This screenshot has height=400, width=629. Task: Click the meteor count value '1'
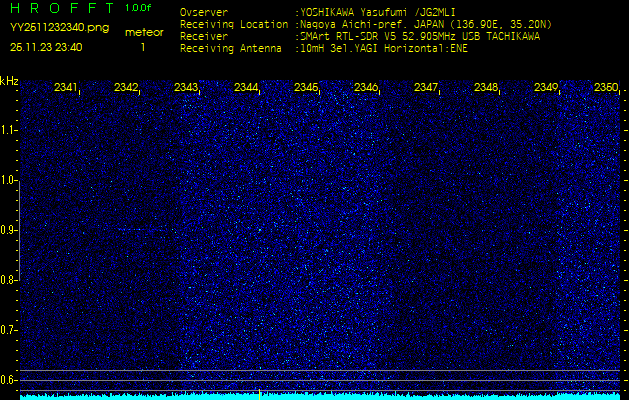click(143, 47)
